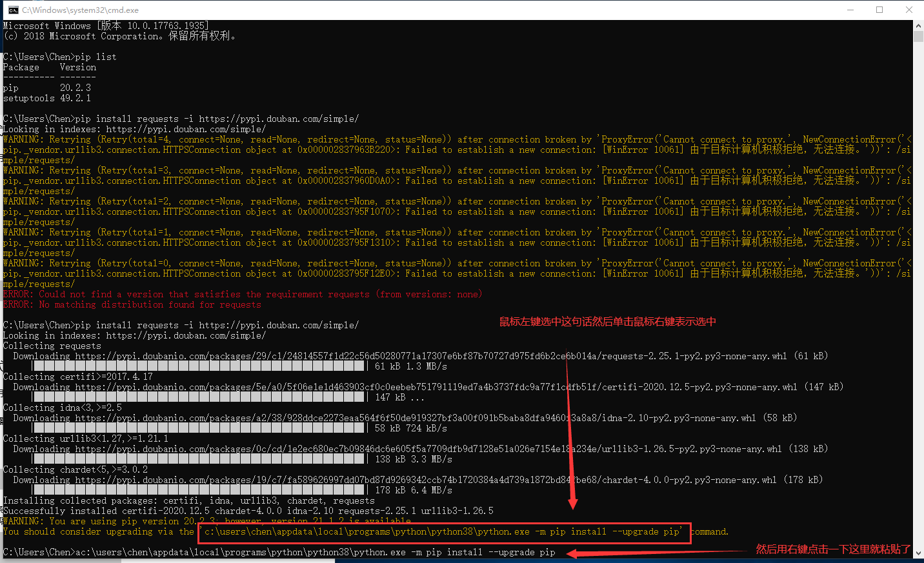The width and height of the screenshot is (924, 563).
Task: Click the scrollbar up arrow
Action: [918, 26]
